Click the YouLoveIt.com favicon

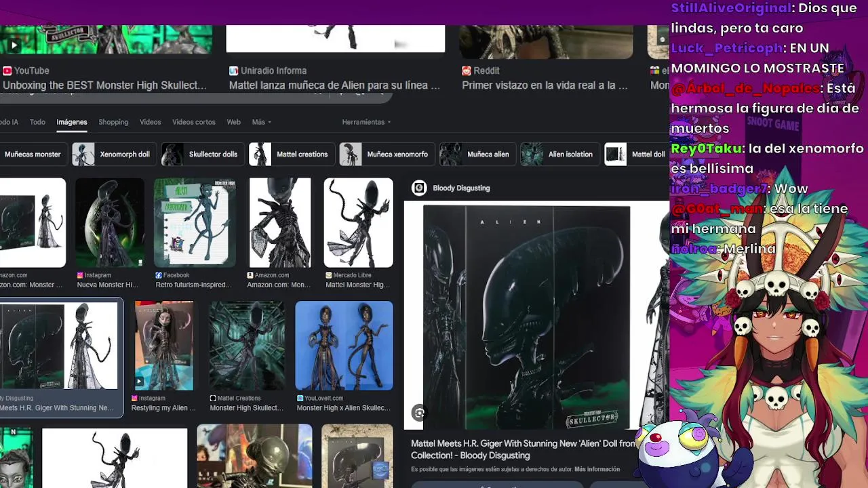[300, 399]
